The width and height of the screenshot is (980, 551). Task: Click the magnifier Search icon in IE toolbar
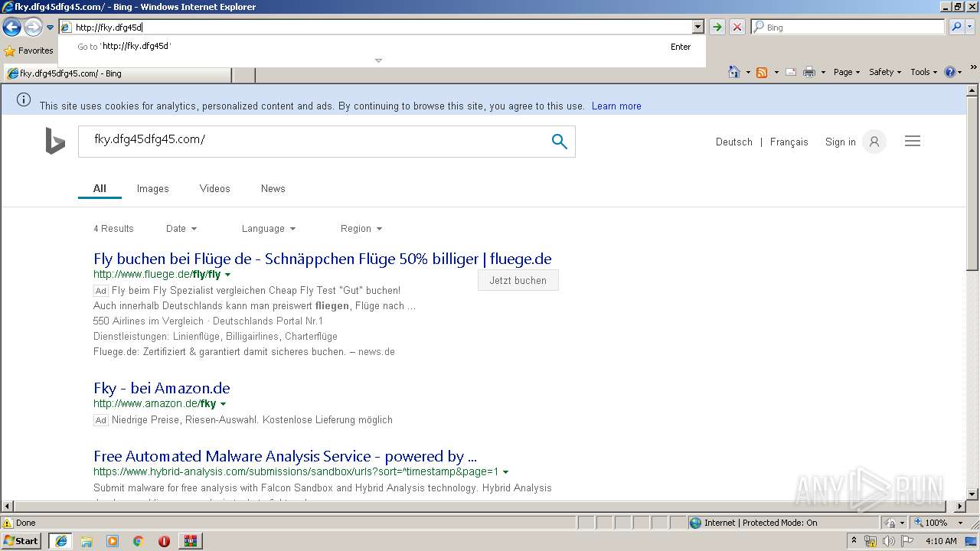956,27
